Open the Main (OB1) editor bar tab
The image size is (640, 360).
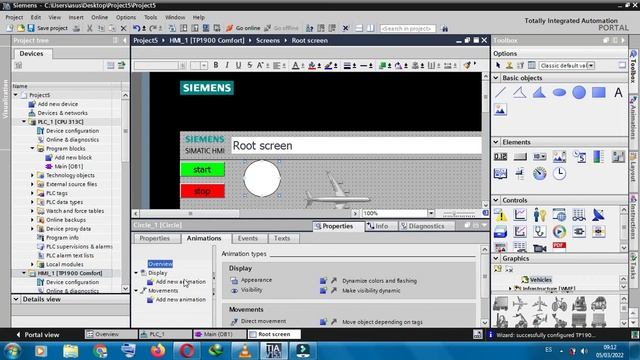click(x=220, y=334)
